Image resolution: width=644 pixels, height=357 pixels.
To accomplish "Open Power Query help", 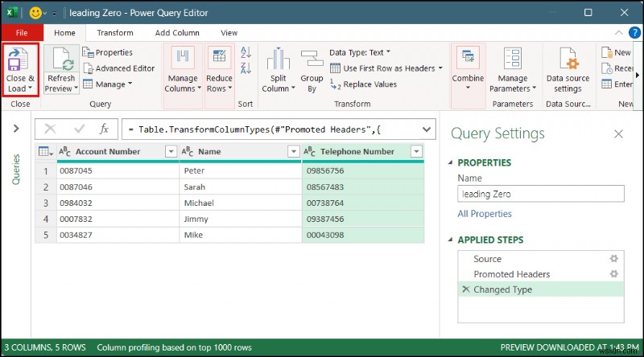I will point(634,32).
